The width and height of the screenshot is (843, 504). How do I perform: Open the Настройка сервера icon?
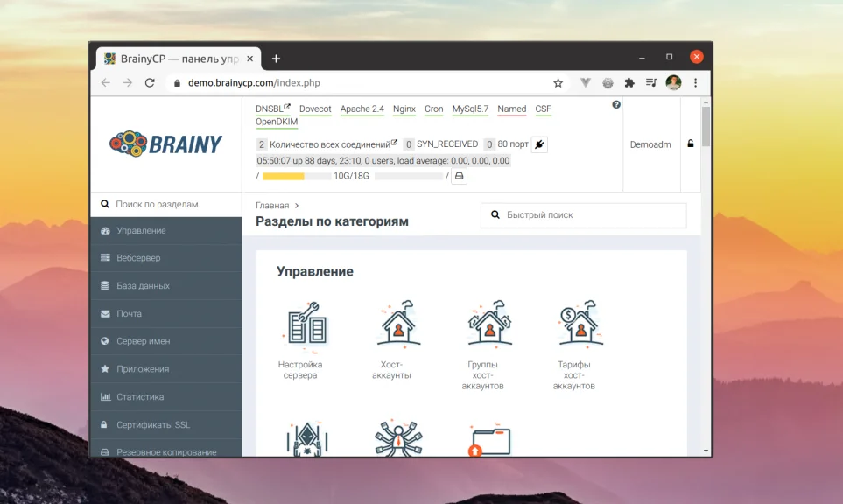click(x=306, y=324)
